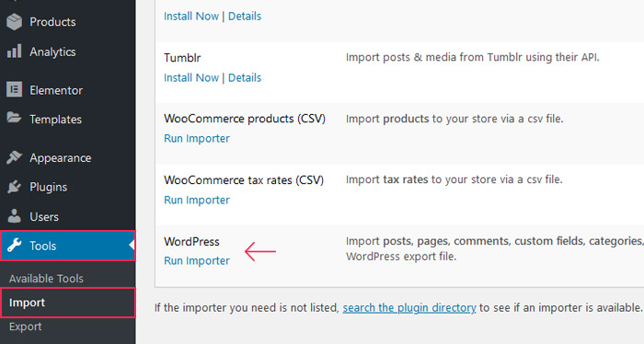
Task: Click the Tumblr API import description
Action: point(473,57)
